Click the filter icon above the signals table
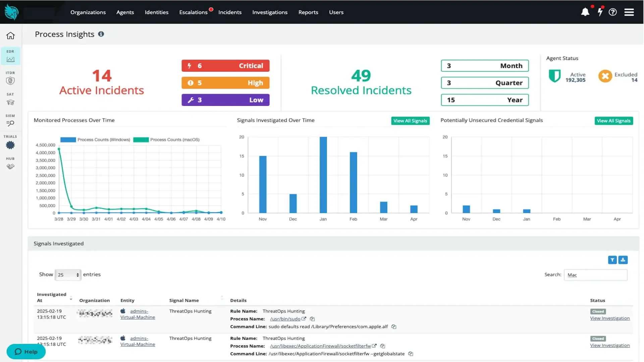The width and height of the screenshot is (644, 362). (612, 260)
